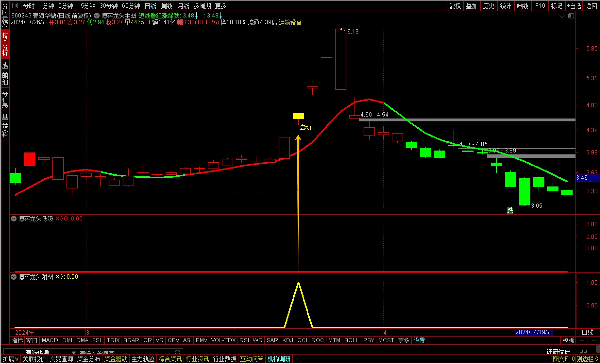The image size is (600, 364).
Task: Click the 叠加 overlay button
Action: [x=472, y=6]
